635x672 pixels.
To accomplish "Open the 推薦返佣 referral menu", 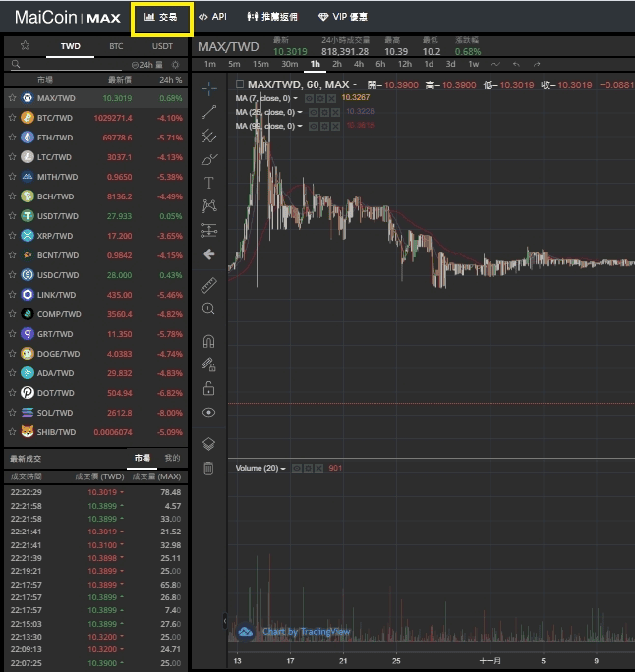I will click(x=272, y=17).
